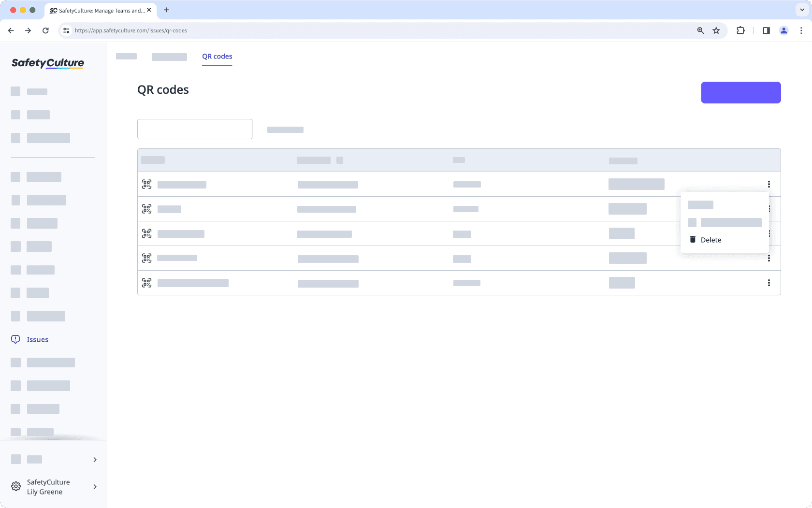Select Delete from the context menu
The image size is (812, 508).
[710, 240]
